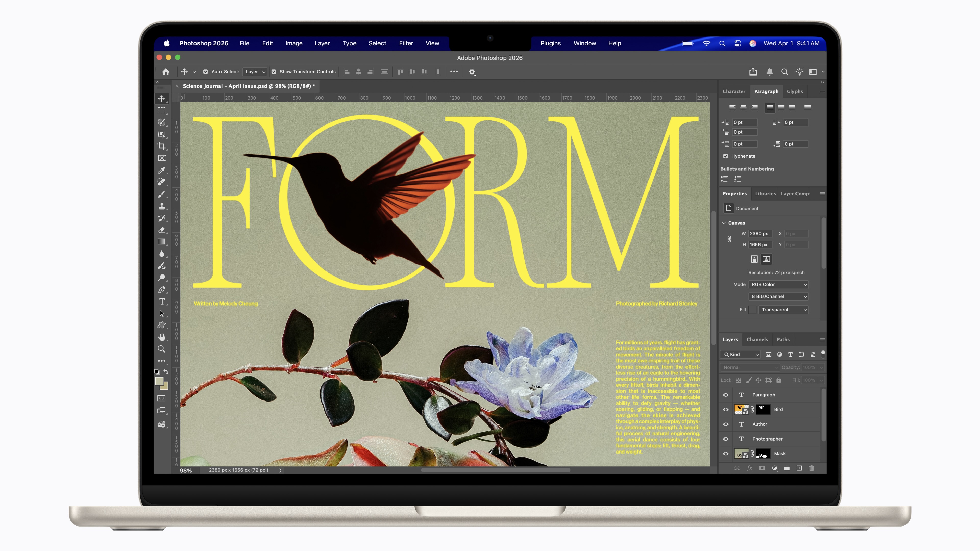This screenshot has height=551, width=980.
Task: Select the Crop tool
Action: (x=161, y=146)
